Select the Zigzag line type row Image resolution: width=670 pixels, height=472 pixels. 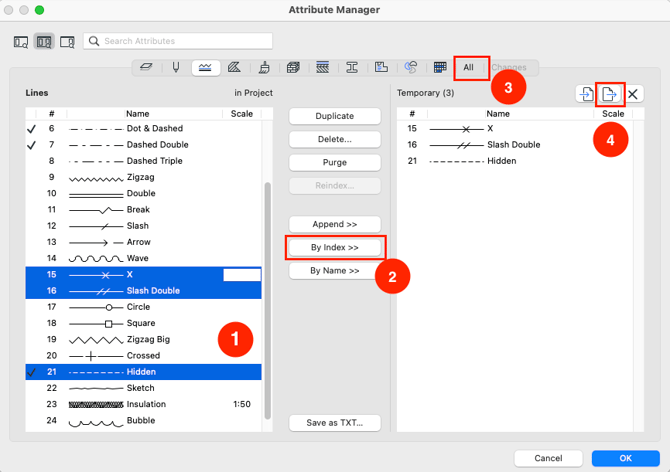click(140, 177)
